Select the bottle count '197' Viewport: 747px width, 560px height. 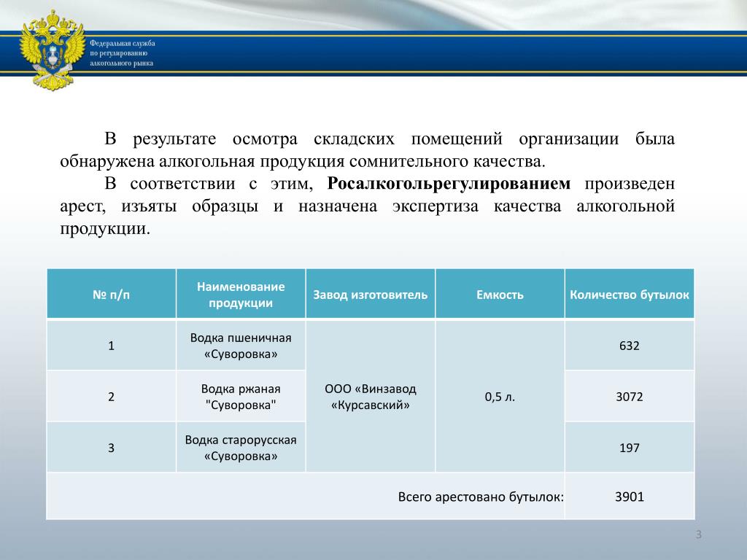pos(630,447)
